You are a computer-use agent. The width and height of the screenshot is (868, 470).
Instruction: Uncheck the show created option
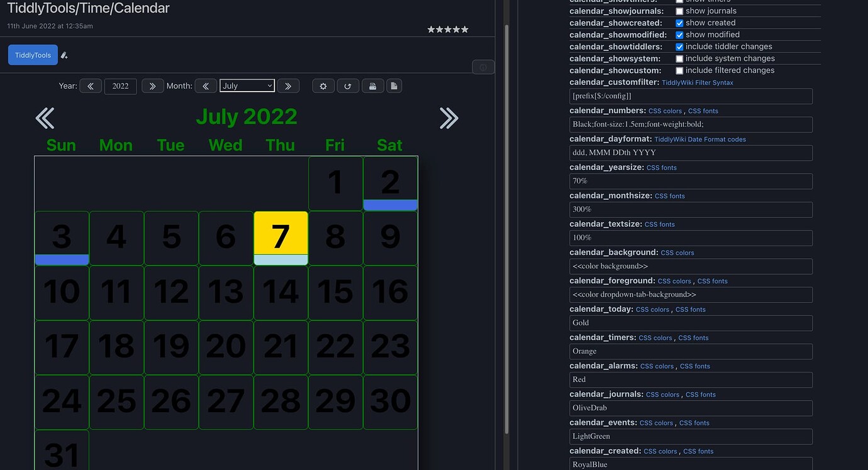pyautogui.click(x=679, y=23)
